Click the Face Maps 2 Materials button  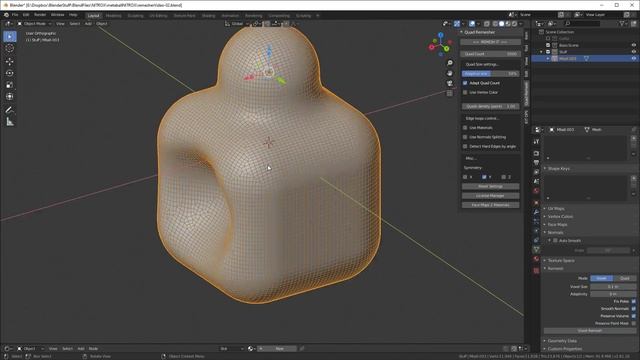pos(490,205)
